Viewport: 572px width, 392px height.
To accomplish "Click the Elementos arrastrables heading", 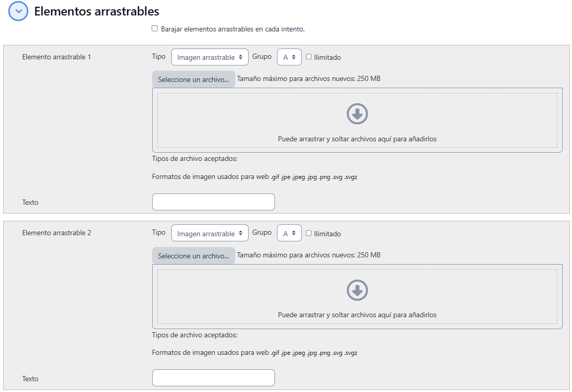I will pos(96,11).
